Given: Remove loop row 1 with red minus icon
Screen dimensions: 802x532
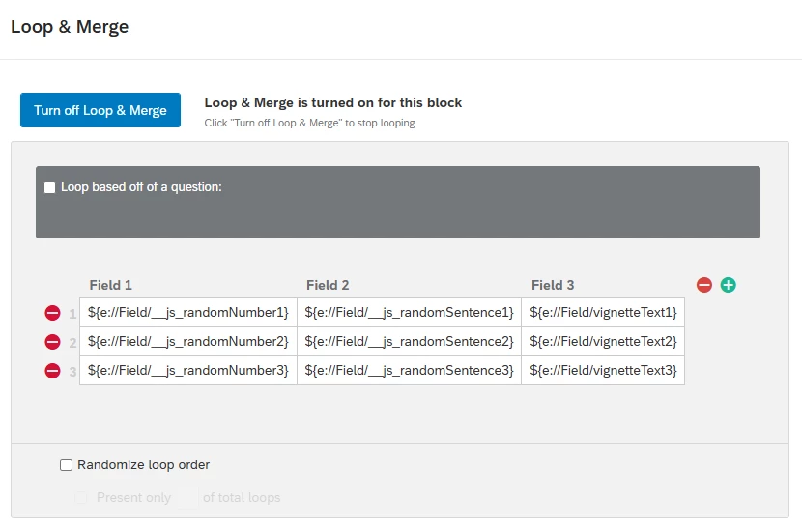Looking at the screenshot, I should tap(52, 313).
